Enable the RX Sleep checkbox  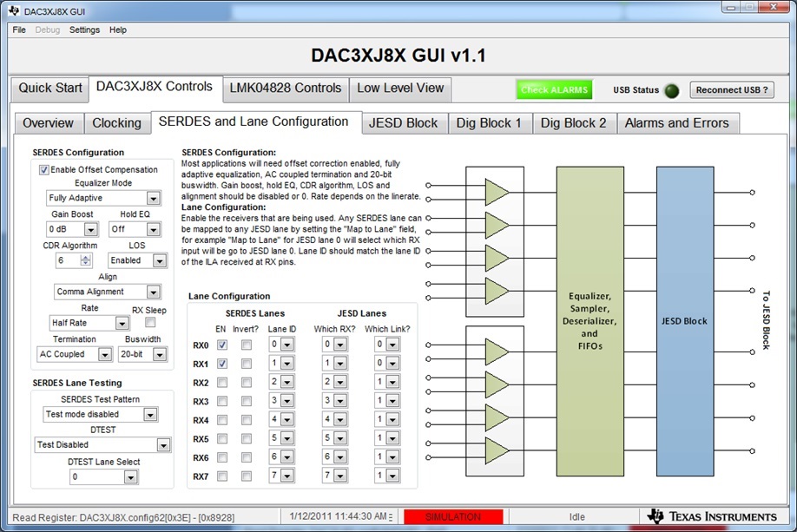point(150,322)
